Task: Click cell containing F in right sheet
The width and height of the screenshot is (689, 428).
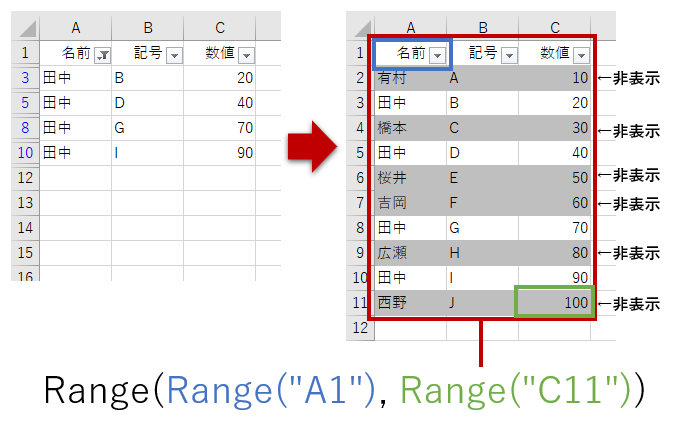Action: (x=482, y=203)
